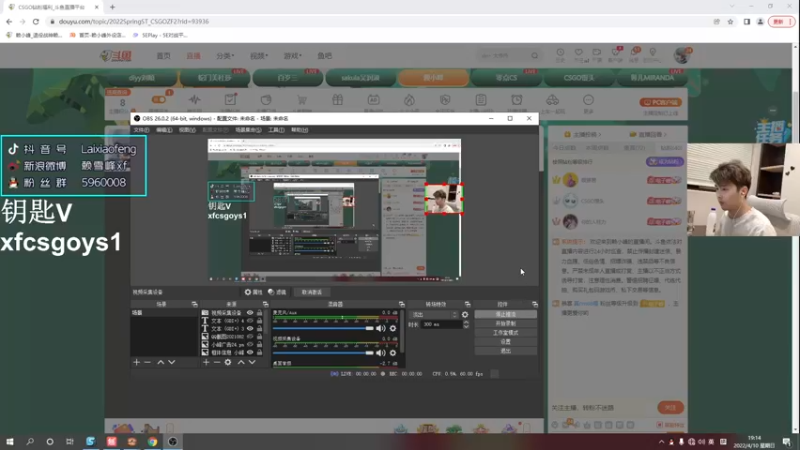Open source settings gear below sources list

pyautogui.click(x=228, y=362)
